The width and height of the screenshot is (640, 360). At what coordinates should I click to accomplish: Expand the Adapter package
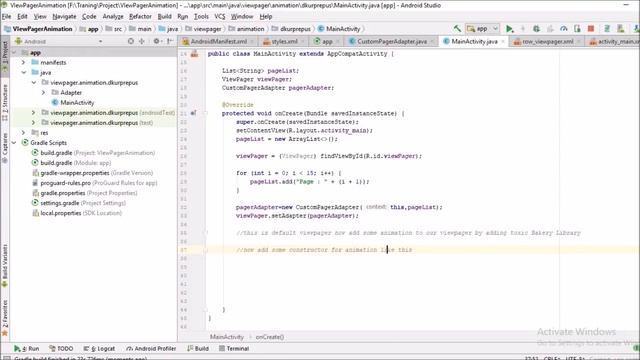tap(44, 93)
